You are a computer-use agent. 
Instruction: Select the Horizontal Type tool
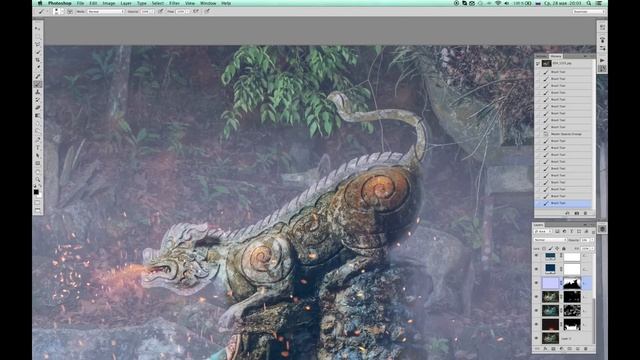[x=38, y=147]
